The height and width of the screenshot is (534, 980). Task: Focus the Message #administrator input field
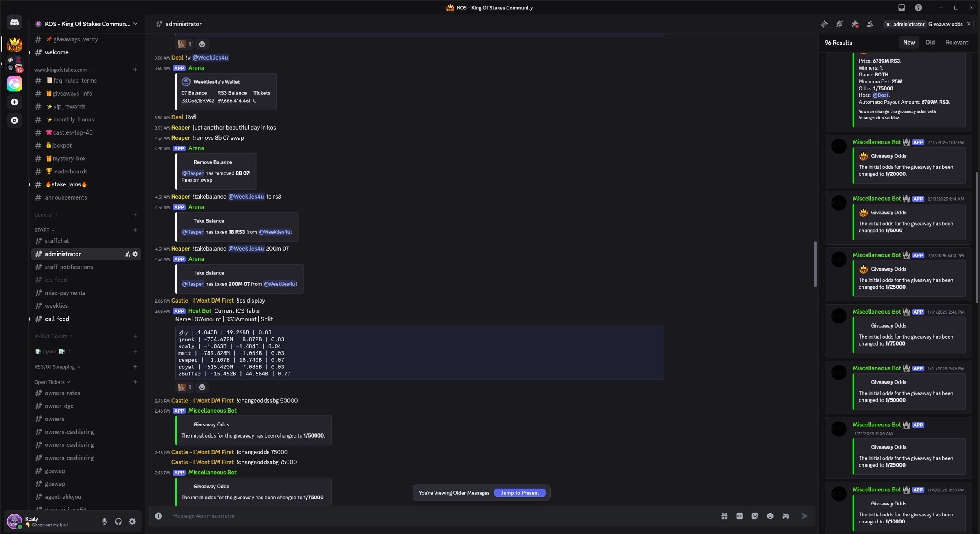[x=442, y=516]
